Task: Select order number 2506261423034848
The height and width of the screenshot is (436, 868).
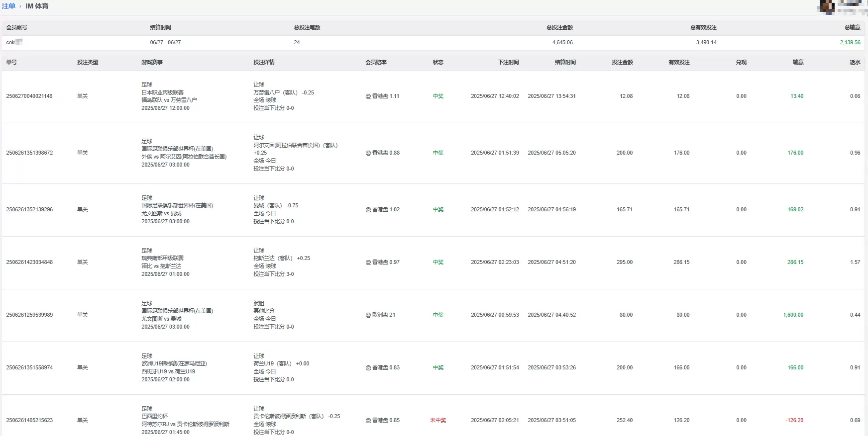Action: [29, 262]
